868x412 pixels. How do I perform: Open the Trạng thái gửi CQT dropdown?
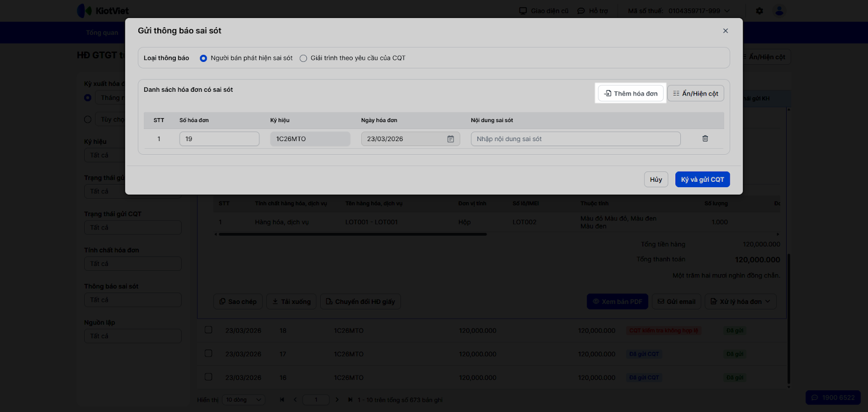click(132, 227)
